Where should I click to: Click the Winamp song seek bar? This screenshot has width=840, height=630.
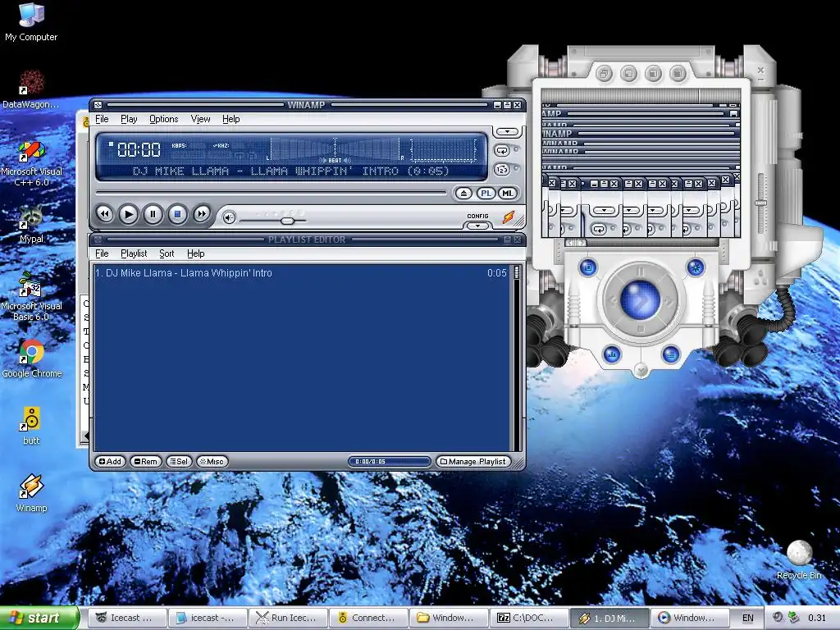click(271, 192)
